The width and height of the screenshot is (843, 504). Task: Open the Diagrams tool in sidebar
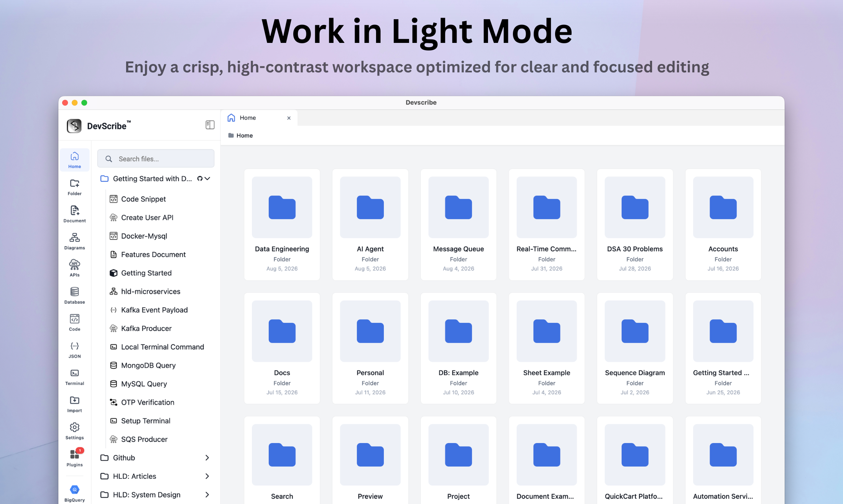point(74,241)
